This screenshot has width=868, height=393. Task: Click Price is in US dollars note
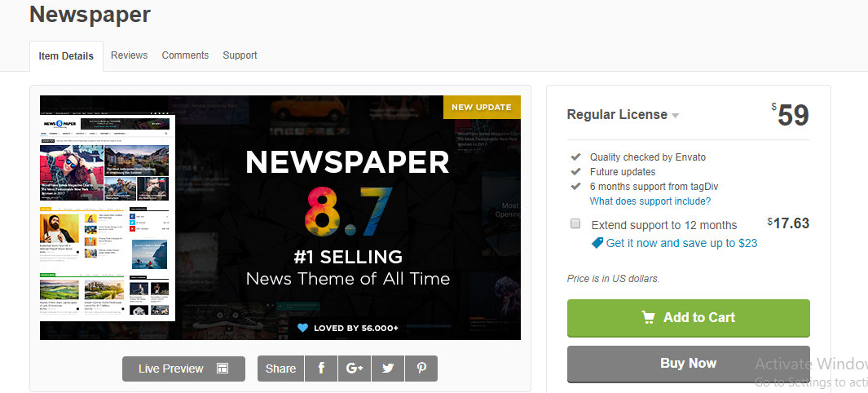click(x=614, y=278)
